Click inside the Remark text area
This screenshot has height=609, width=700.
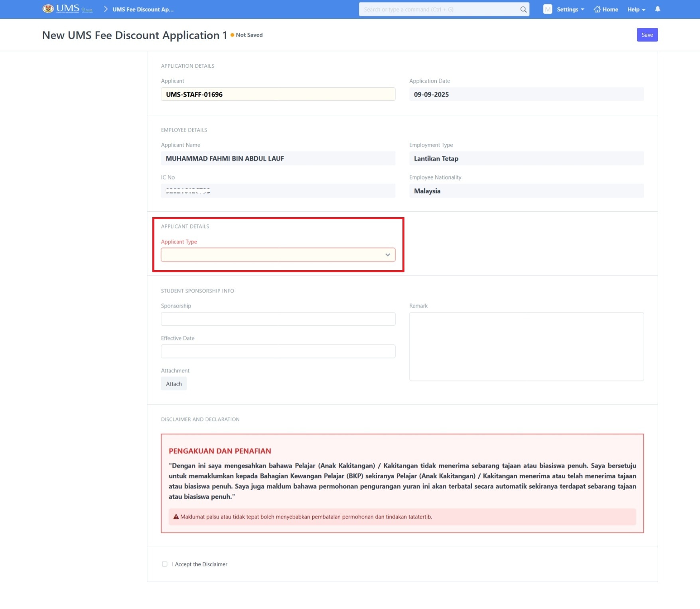point(526,346)
